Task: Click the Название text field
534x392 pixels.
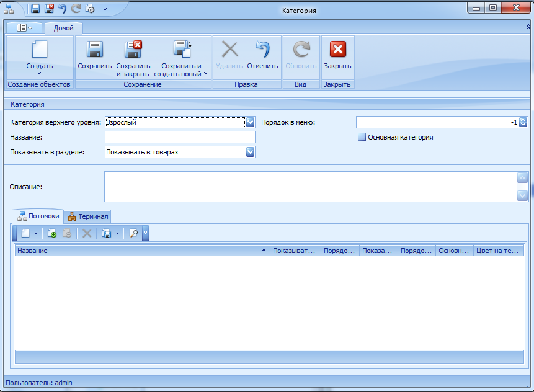Action: pos(180,137)
